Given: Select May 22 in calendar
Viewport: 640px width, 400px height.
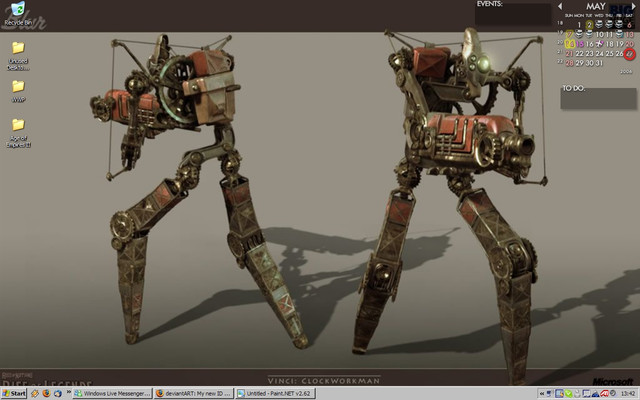Looking at the screenshot, I should click(579, 53).
